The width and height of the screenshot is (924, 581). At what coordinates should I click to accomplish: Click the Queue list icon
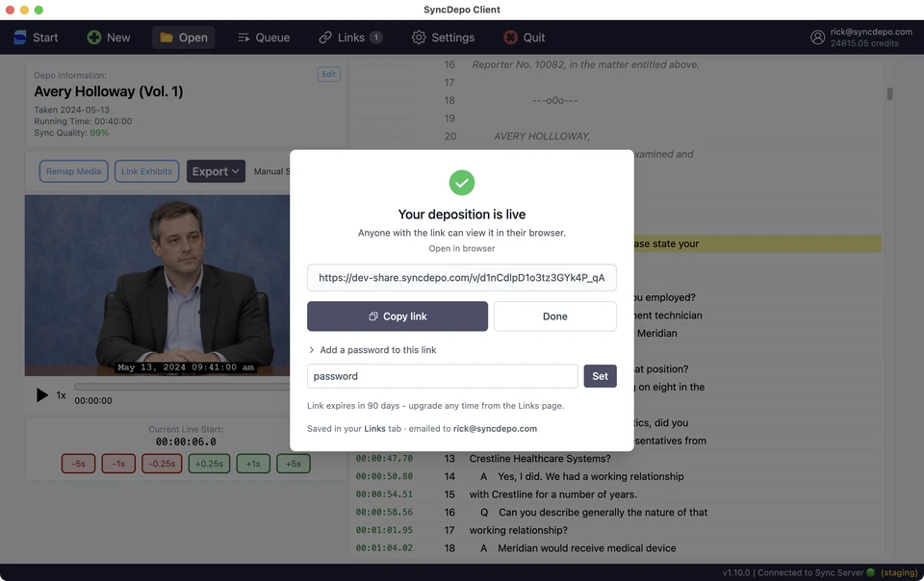point(244,38)
